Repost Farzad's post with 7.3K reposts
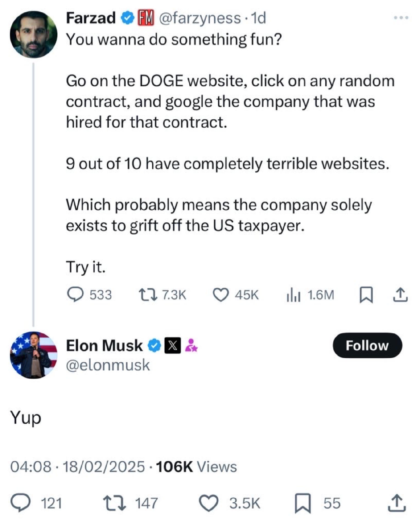The width and height of the screenshot is (420, 527). [148, 295]
